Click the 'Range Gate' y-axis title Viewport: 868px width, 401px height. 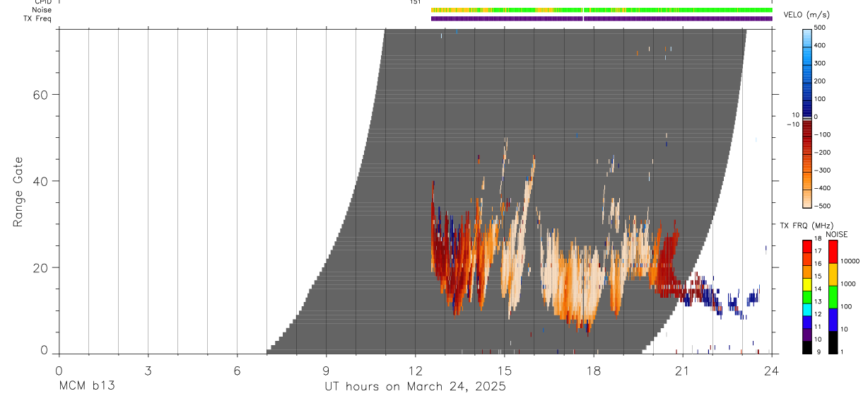point(19,192)
